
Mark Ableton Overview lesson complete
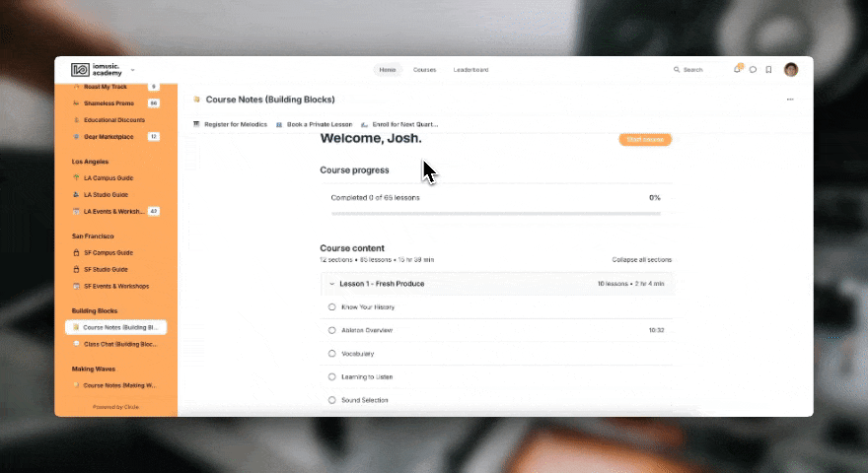[332, 330]
